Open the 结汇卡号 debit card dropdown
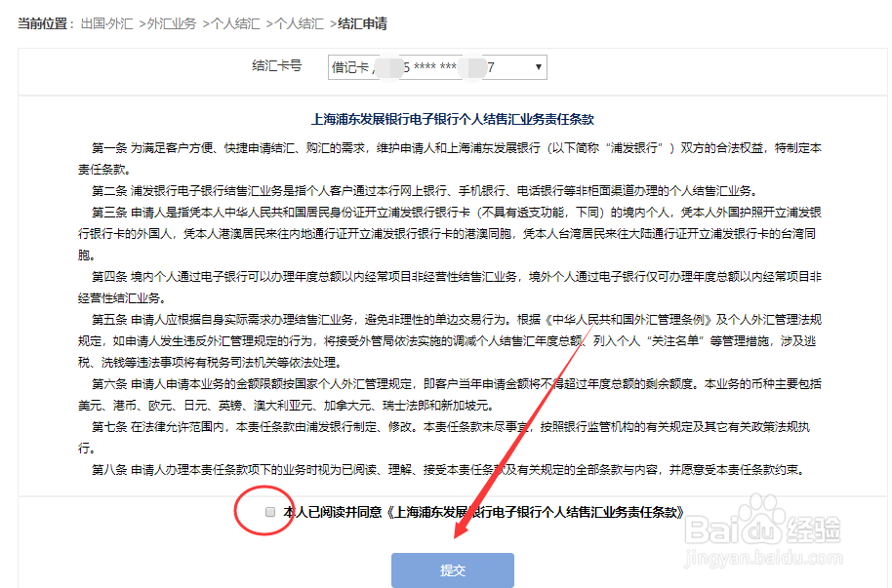 pos(434,67)
